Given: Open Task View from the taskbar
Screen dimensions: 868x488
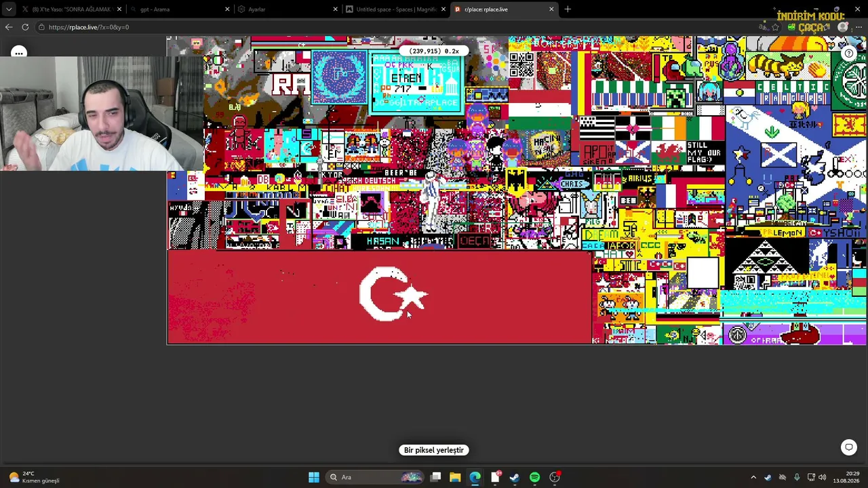Looking at the screenshot, I should pyautogui.click(x=436, y=477).
